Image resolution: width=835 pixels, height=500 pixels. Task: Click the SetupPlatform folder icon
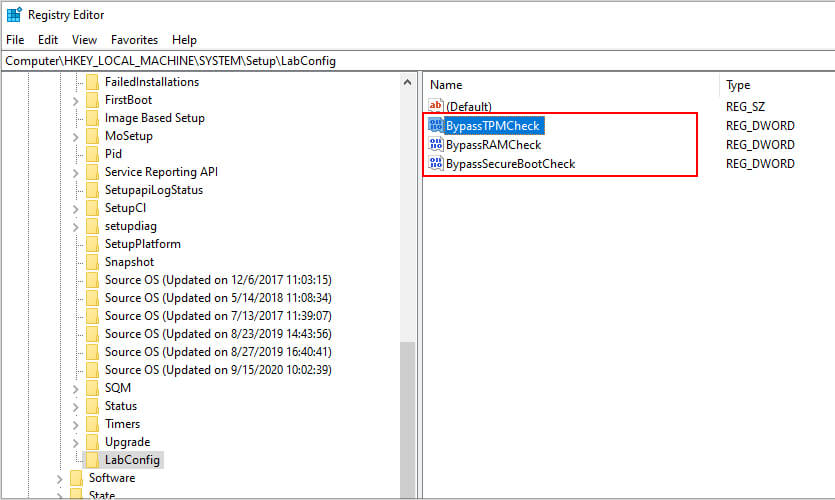(92, 244)
